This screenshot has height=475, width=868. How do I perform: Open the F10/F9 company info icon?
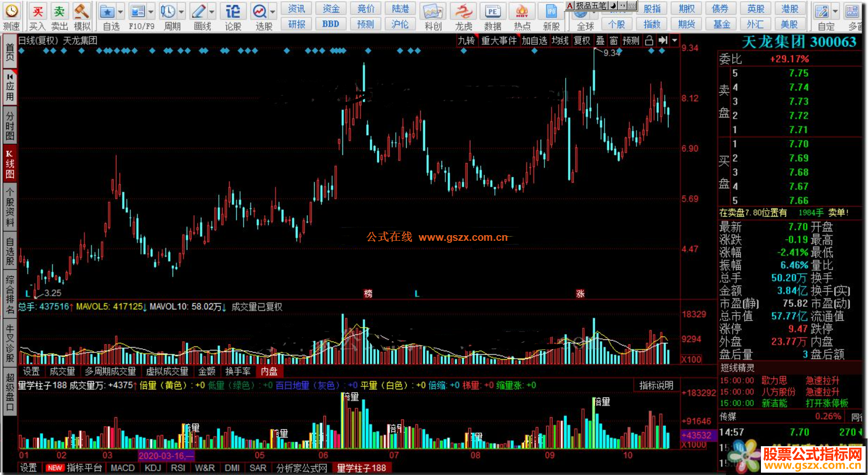tap(138, 11)
